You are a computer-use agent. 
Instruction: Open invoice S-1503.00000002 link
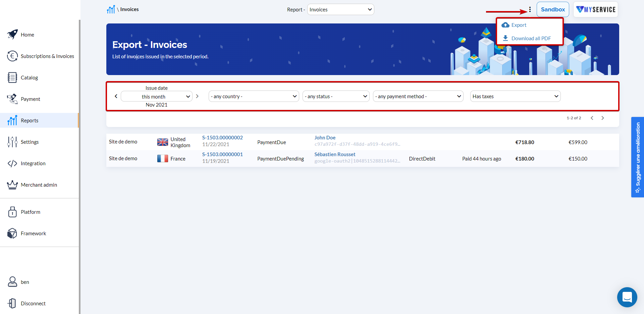pyautogui.click(x=222, y=138)
